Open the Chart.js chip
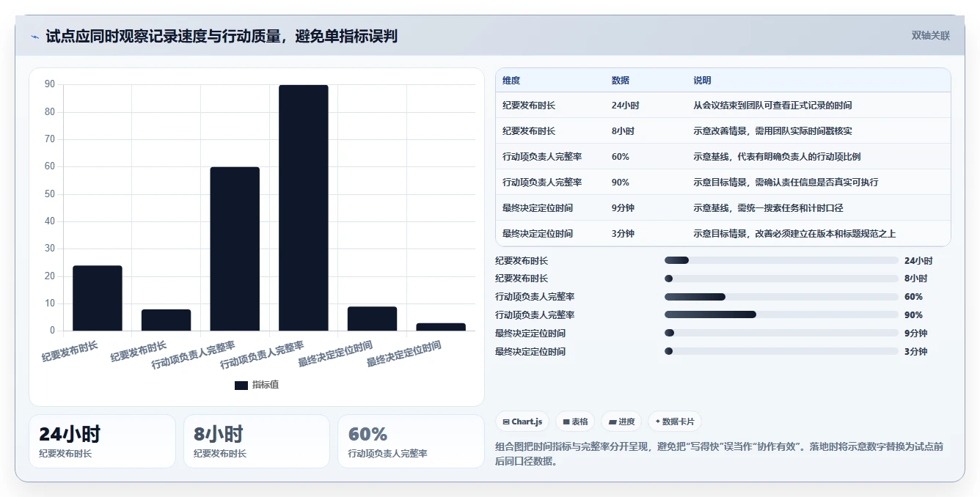 point(522,421)
